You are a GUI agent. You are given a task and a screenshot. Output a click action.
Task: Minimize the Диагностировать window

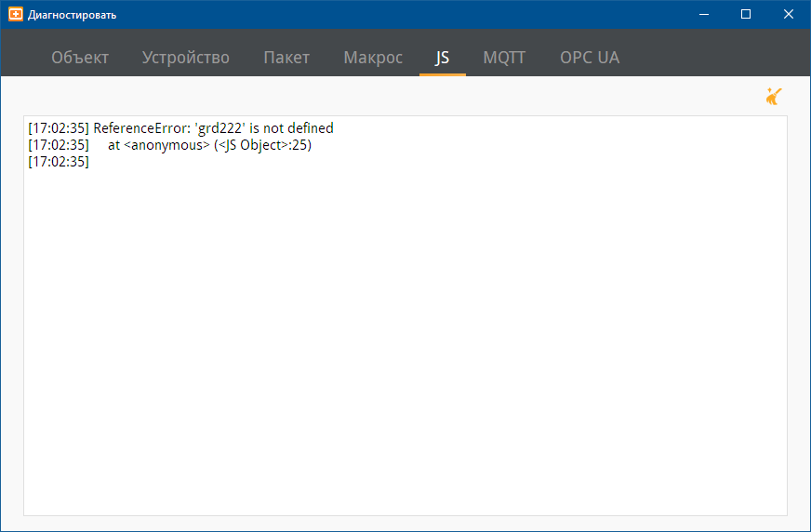click(x=703, y=15)
